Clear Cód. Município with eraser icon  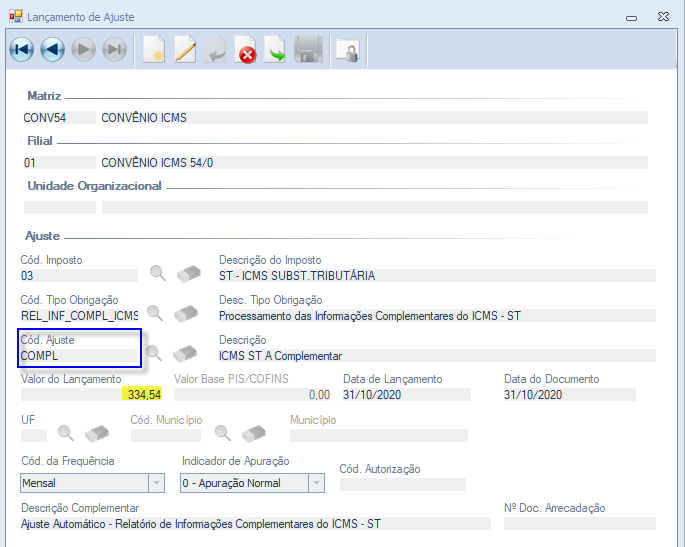tap(254, 433)
